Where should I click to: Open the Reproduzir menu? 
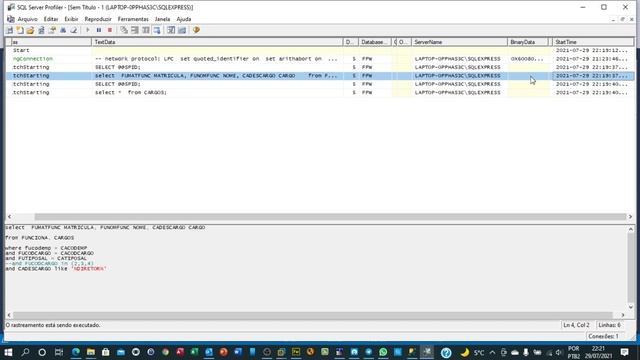98,19
